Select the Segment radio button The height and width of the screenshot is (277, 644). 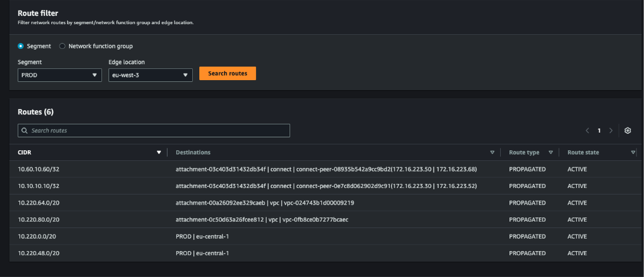point(21,47)
